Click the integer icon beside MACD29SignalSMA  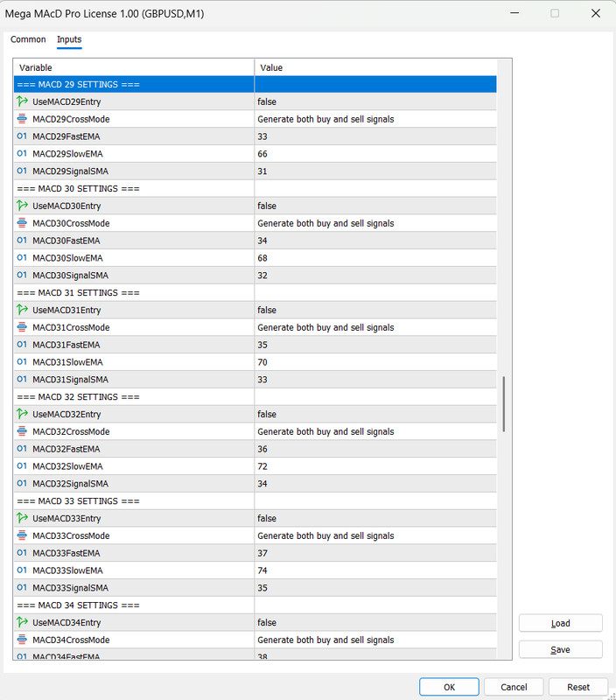(22, 171)
